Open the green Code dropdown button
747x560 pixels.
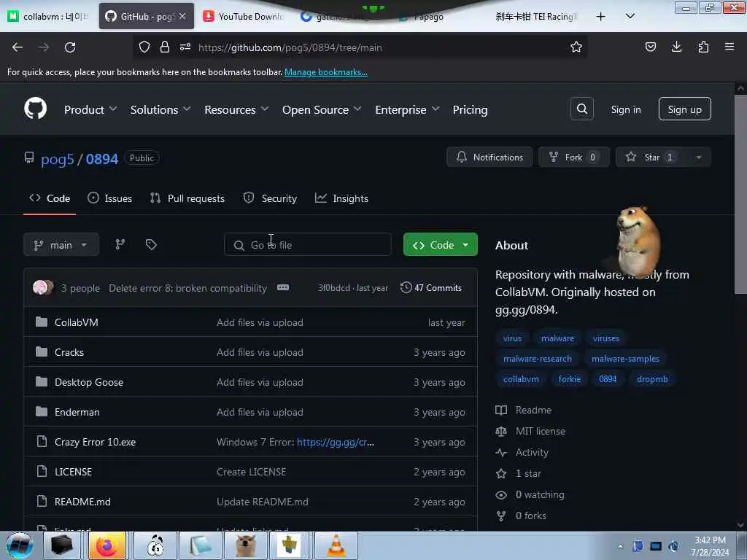coord(440,245)
